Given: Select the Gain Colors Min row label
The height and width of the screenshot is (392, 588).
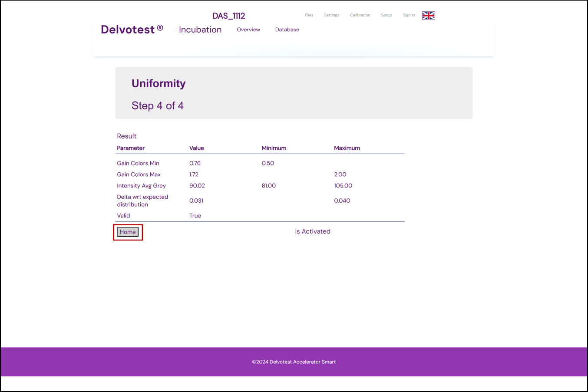Looking at the screenshot, I should 138,163.
